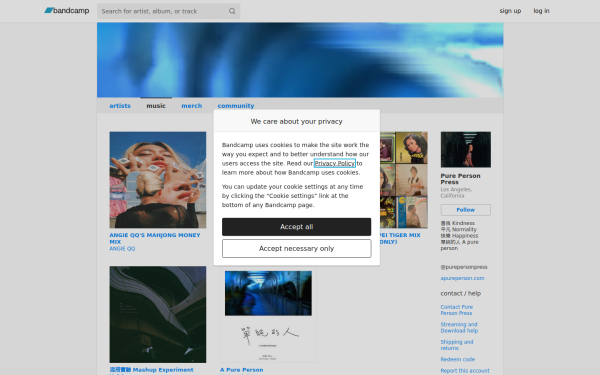
Task: Visit the apureperson.com link
Action: (x=462, y=278)
